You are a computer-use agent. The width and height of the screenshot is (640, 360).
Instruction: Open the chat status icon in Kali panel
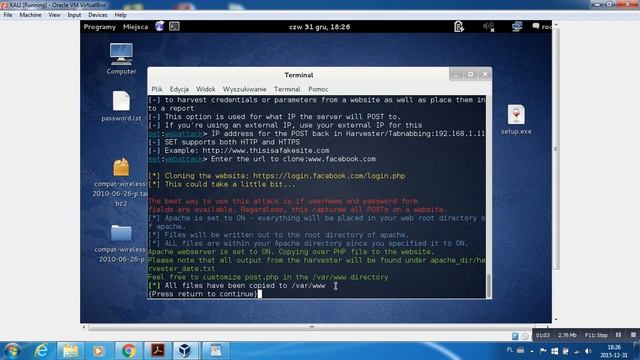536,27
